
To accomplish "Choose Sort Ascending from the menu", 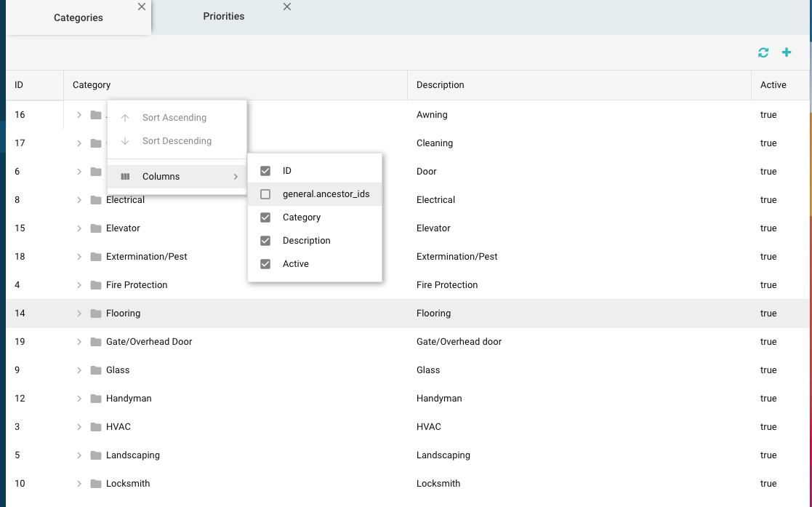I will point(174,118).
